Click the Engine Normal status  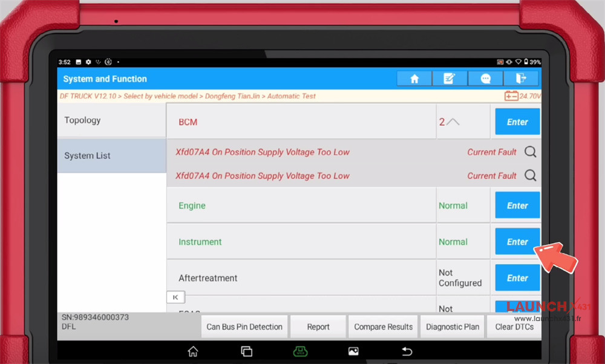pyautogui.click(x=453, y=206)
